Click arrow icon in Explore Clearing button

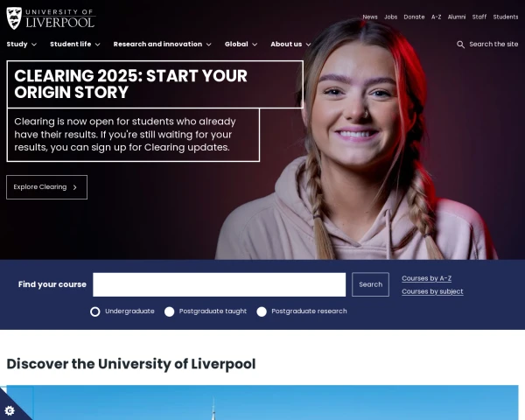click(x=75, y=187)
